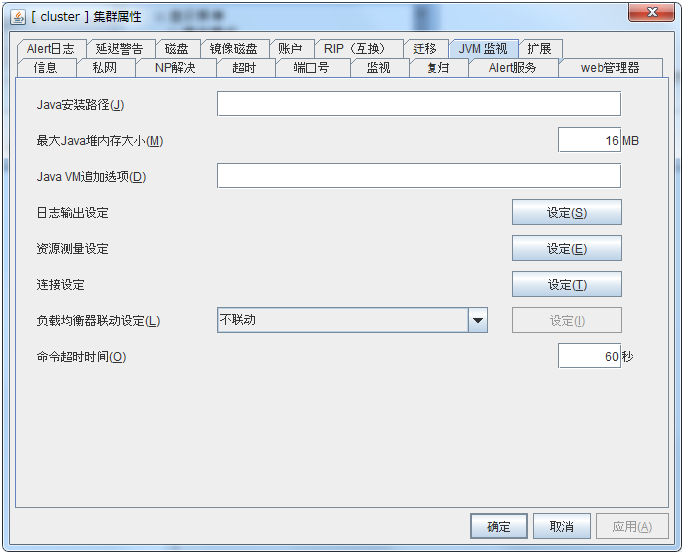Click the Java VM追加选项(D) label
This screenshot has height=554, width=684.
(x=91, y=177)
